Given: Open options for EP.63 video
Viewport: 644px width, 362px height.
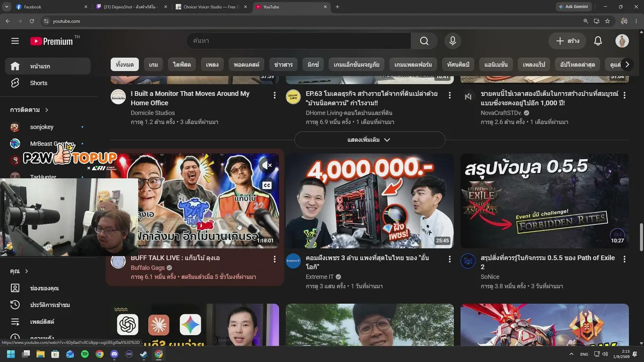Looking at the screenshot, I should (449, 95).
